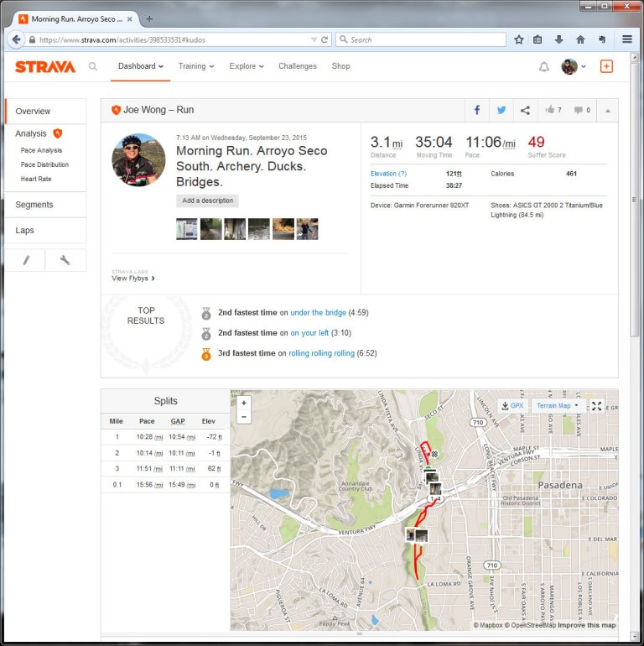
Task: Click Add a description button
Action: [x=207, y=201]
